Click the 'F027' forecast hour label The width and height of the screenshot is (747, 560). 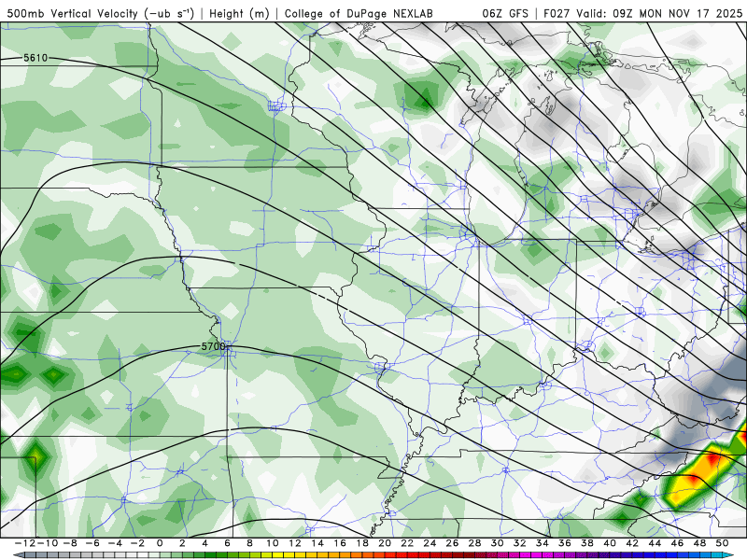(x=557, y=13)
